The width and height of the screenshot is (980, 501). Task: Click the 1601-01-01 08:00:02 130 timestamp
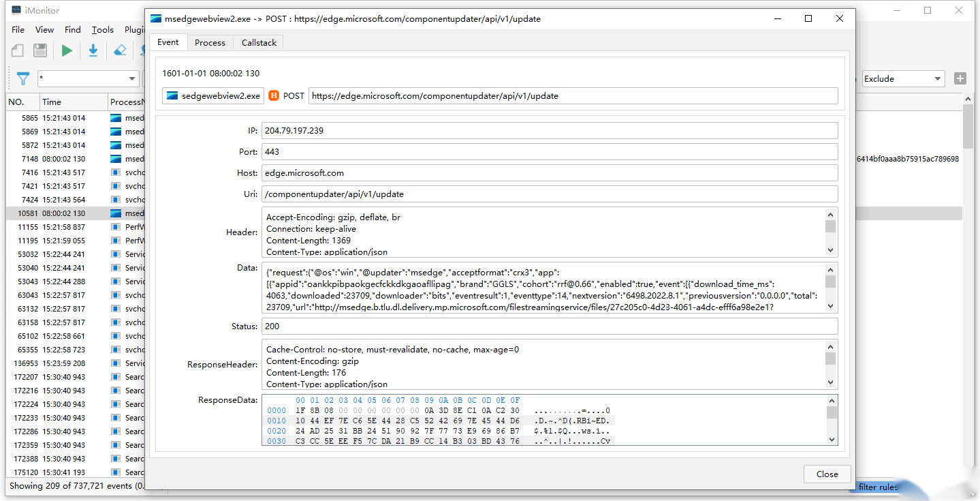coord(210,74)
